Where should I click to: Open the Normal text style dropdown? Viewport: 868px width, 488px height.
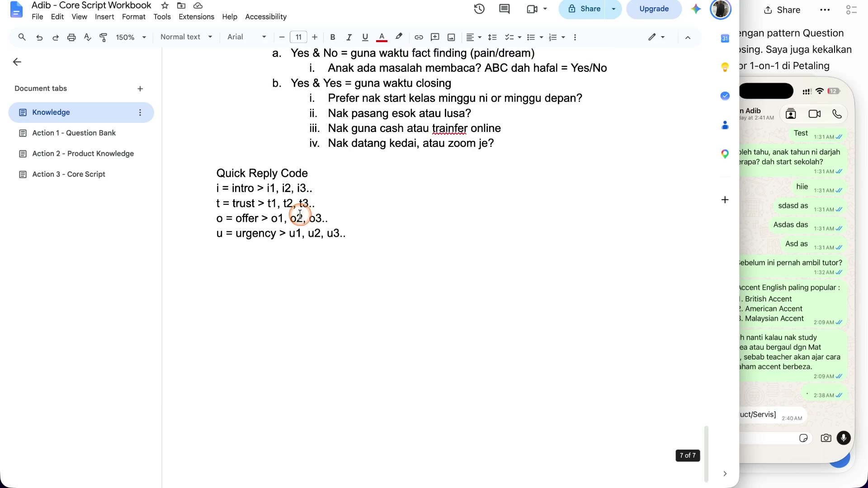[186, 37]
